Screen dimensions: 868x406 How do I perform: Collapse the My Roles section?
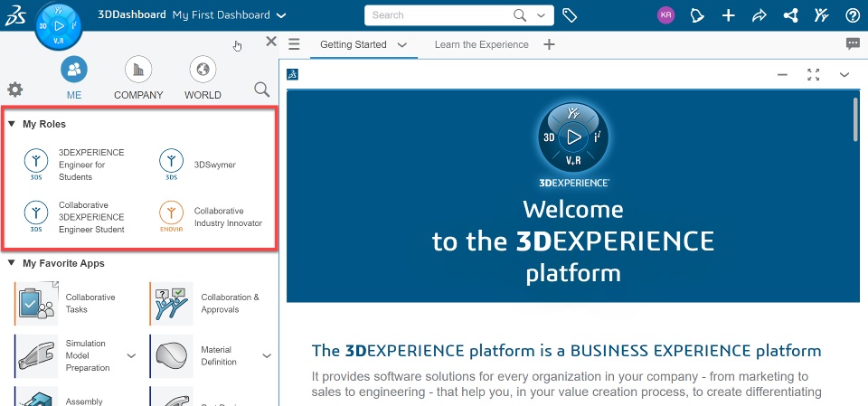click(x=12, y=124)
